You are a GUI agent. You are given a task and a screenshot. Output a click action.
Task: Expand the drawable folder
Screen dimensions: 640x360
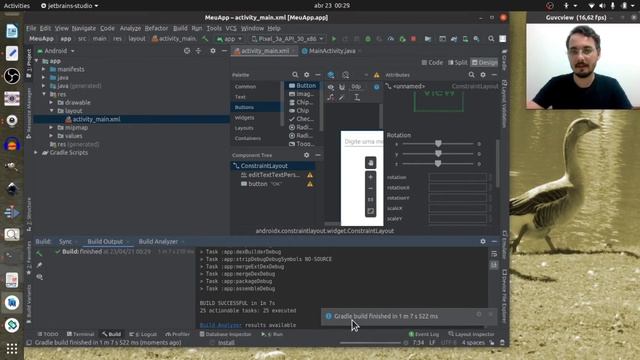coord(51,102)
